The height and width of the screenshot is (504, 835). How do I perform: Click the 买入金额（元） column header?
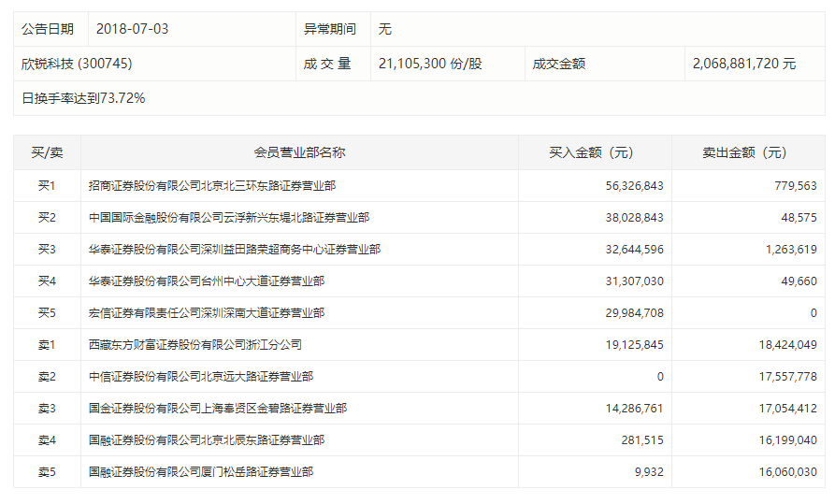(595, 152)
